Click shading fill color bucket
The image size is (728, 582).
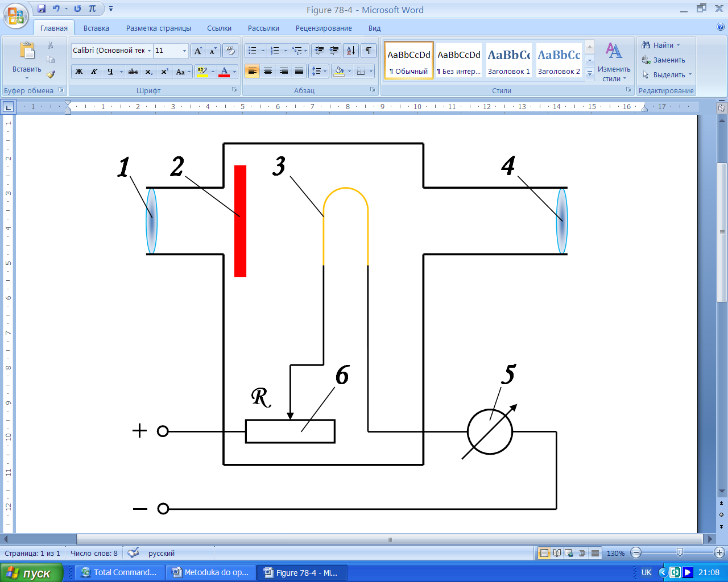pos(339,71)
